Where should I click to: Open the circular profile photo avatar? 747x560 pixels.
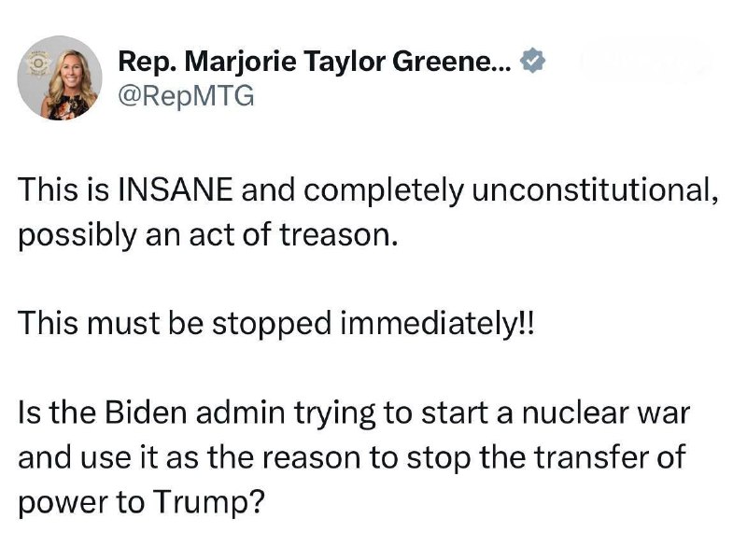(x=60, y=77)
